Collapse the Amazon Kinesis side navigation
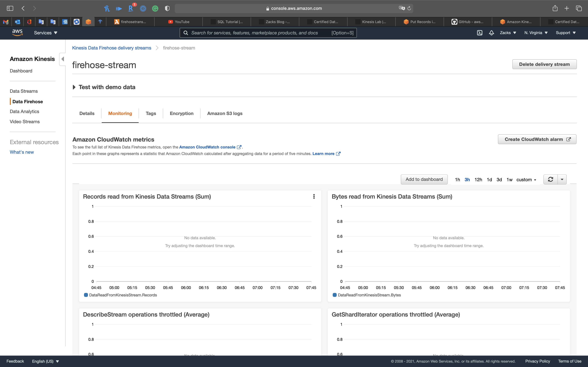 coord(63,59)
